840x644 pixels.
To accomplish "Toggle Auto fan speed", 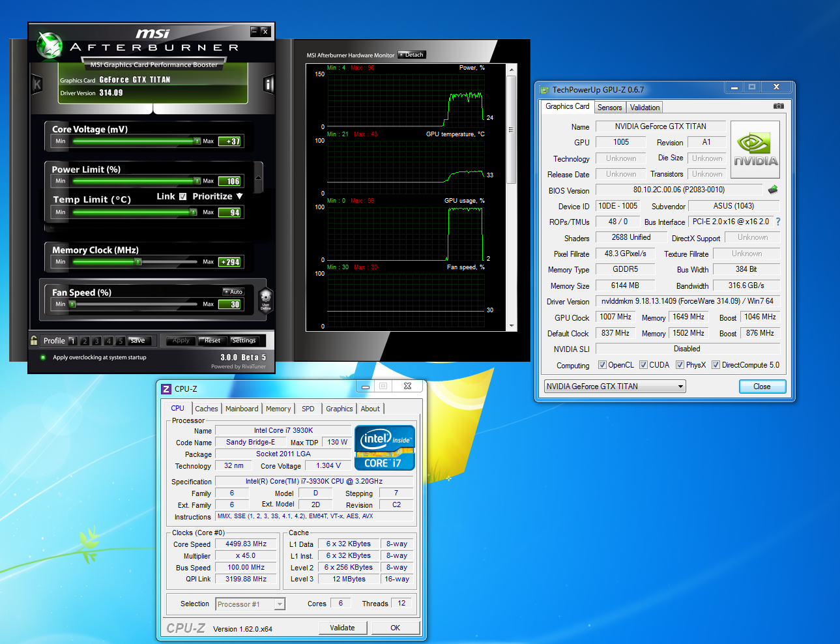I will tap(233, 291).
